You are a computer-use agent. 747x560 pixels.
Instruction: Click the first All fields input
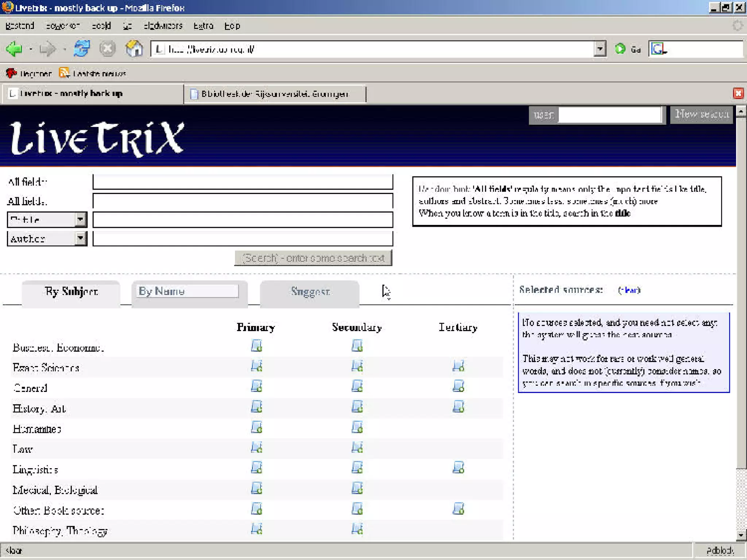[243, 182]
